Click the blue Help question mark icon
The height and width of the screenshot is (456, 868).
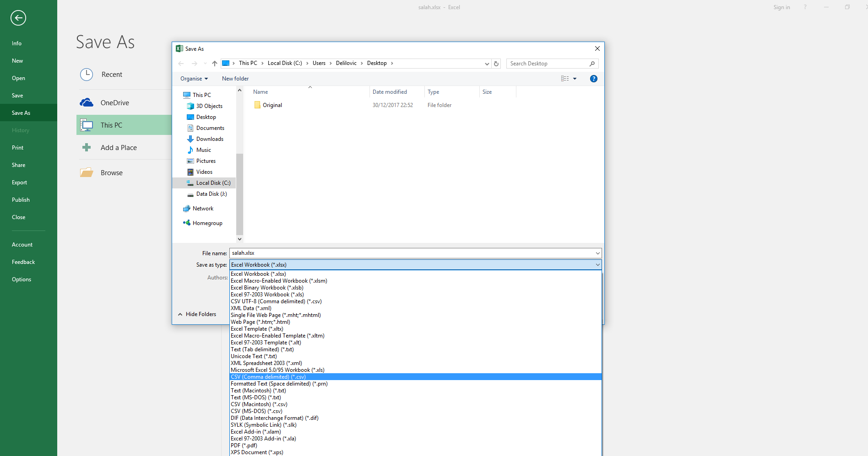coord(594,79)
